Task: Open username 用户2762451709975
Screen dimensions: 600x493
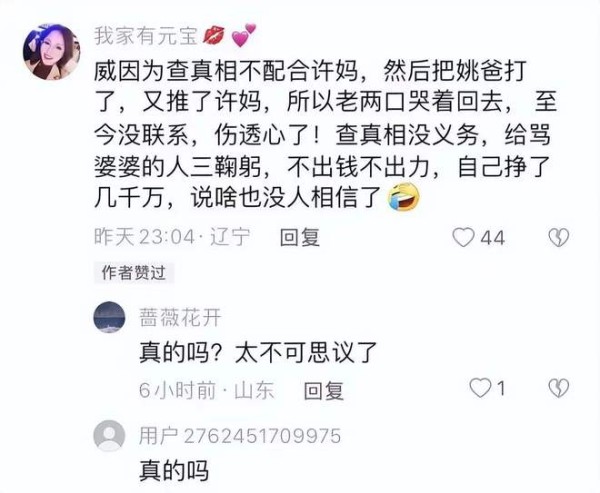Action: pyautogui.click(x=240, y=436)
